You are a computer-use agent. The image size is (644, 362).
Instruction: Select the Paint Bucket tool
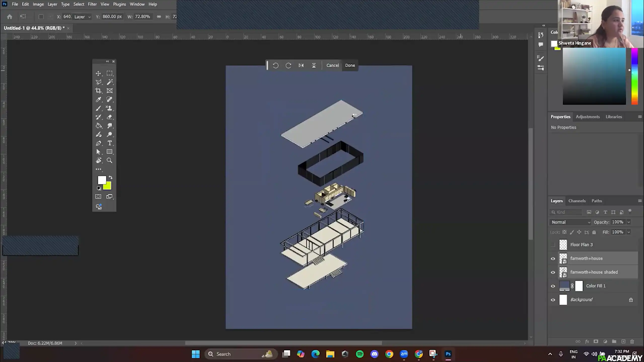coord(98,126)
